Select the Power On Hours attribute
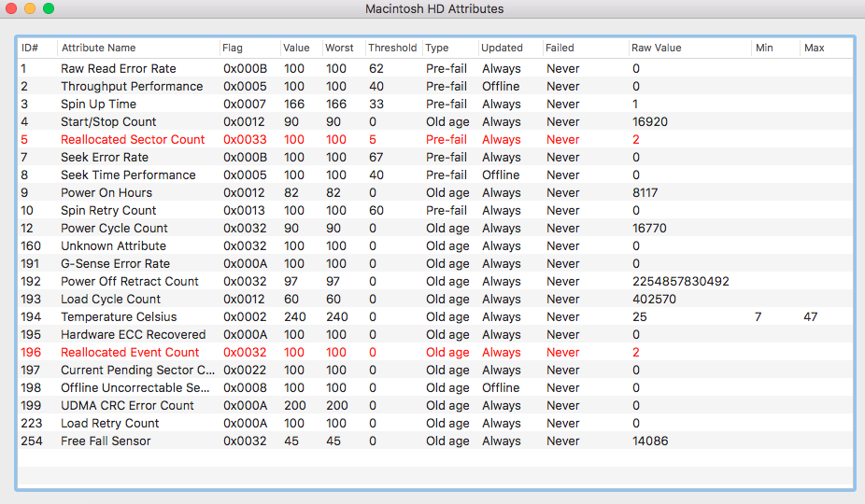Image resolution: width=865 pixels, height=504 pixels. [436, 192]
